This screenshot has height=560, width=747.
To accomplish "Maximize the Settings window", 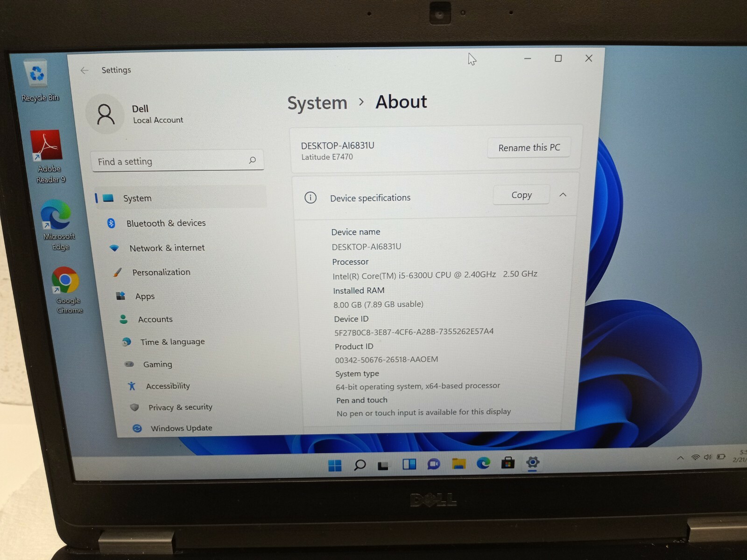I will [558, 58].
